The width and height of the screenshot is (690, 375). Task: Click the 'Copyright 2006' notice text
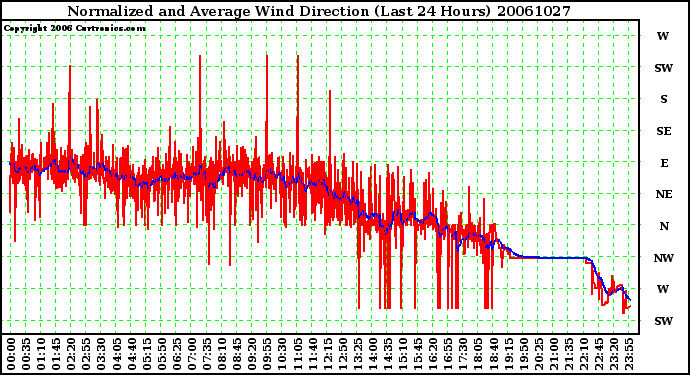[38, 28]
